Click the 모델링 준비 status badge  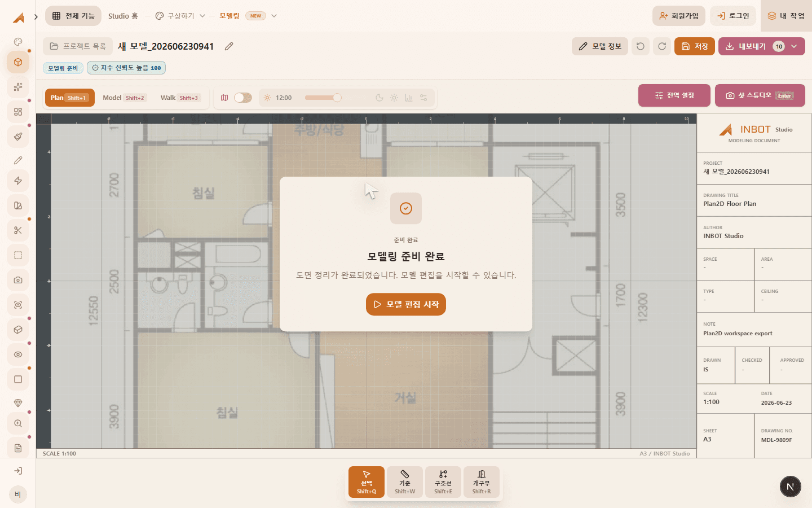63,68
